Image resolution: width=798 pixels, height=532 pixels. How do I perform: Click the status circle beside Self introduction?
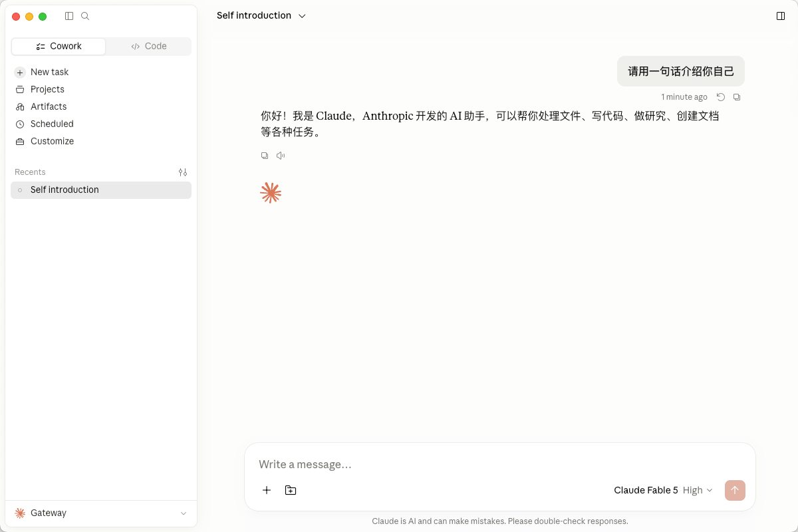click(20, 190)
